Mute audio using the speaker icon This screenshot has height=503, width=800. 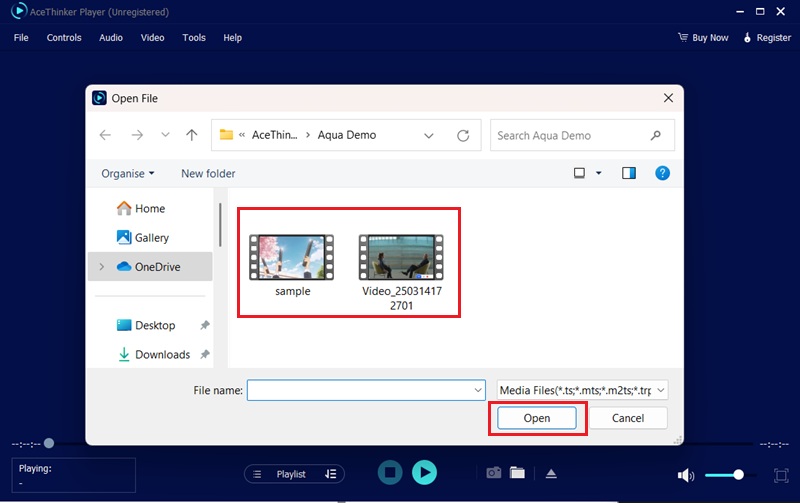point(685,474)
